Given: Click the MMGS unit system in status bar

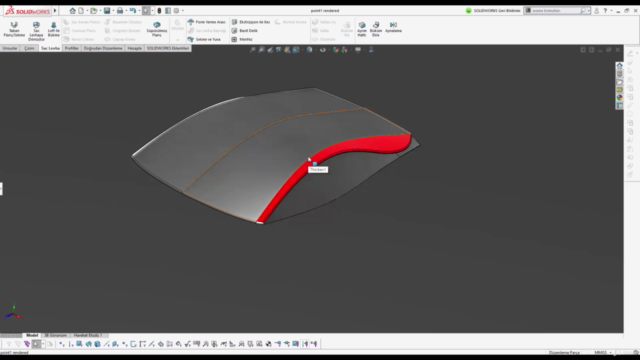Looking at the screenshot, I should coord(600,352).
